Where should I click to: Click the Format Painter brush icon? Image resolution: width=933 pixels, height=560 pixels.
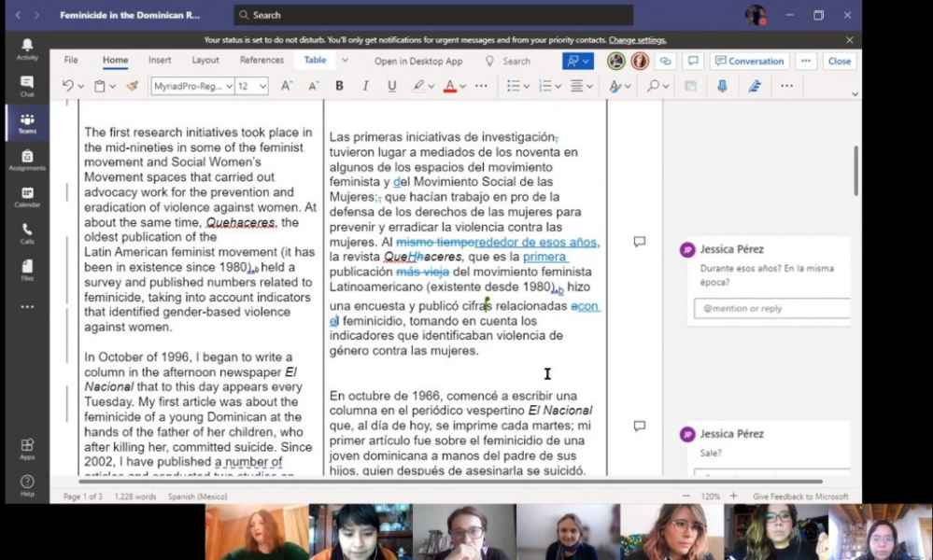[x=132, y=86]
